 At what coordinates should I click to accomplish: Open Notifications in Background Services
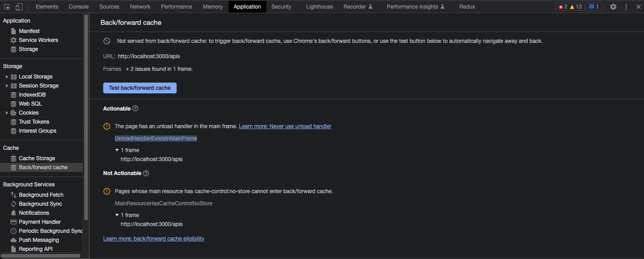coord(34,213)
